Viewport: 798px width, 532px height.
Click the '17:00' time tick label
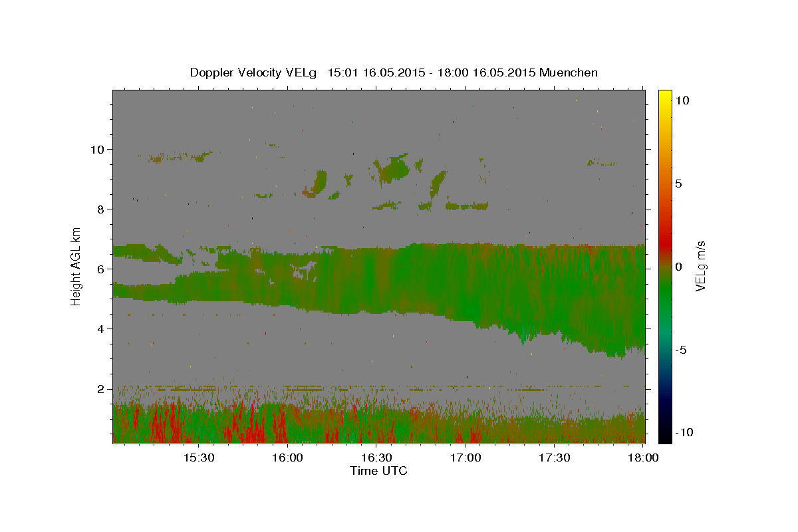[465, 458]
